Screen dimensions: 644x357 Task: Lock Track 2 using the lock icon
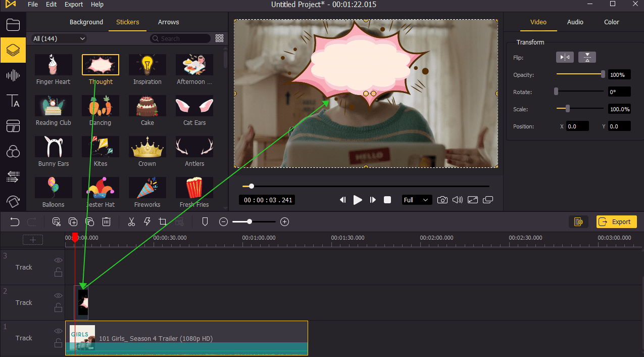(58, 307)
